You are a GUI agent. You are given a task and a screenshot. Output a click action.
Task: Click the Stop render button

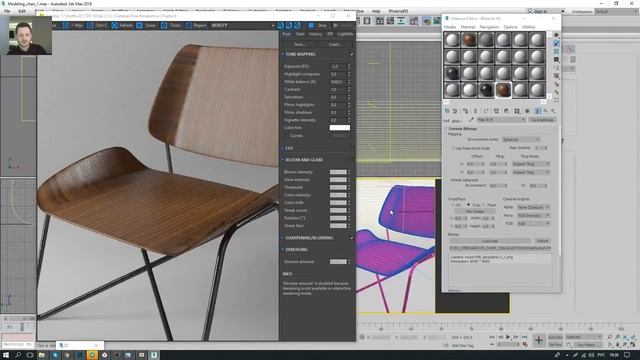pyautogui.click(x=318, y=25)
